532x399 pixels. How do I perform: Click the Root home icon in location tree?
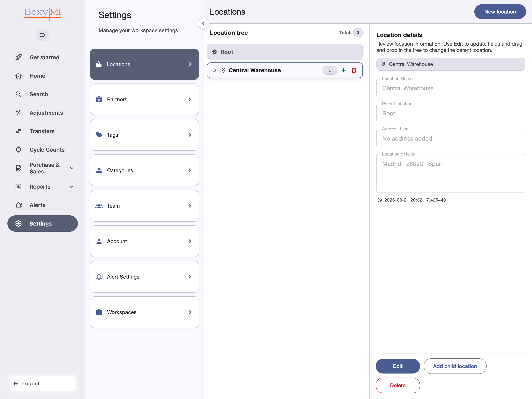(214, 52)
